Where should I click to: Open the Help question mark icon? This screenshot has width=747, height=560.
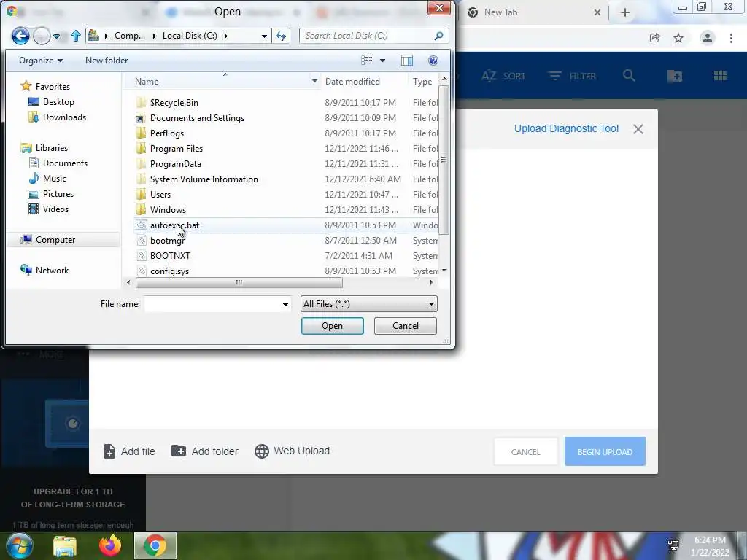(433, 61)
